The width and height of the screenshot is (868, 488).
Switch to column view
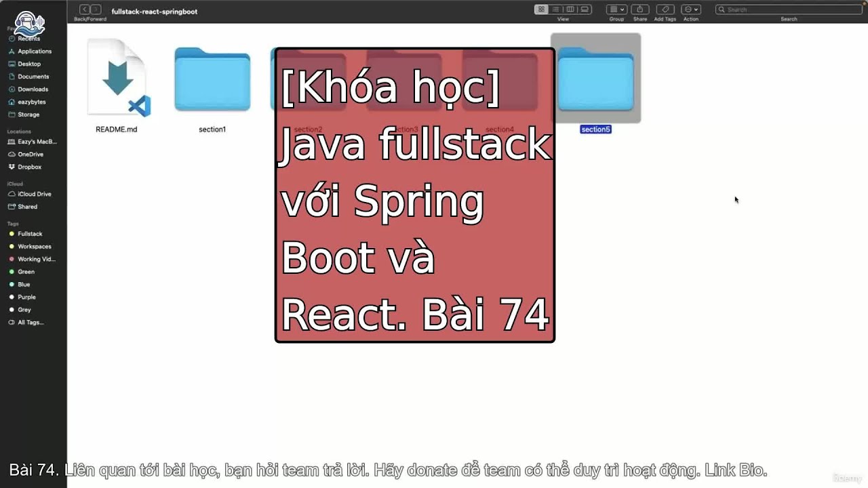(570, 9)
